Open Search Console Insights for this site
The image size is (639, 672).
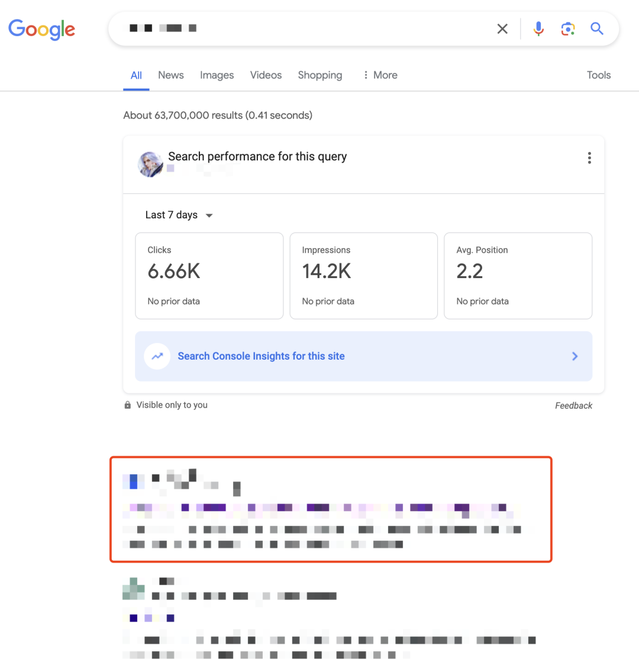tap(261, 356)
